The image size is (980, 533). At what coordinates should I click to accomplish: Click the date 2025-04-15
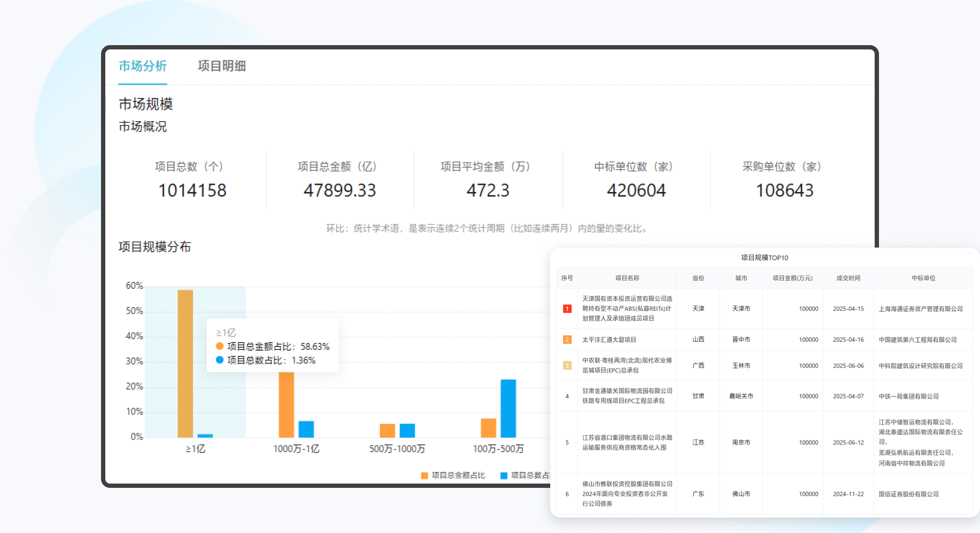(848, 309)
